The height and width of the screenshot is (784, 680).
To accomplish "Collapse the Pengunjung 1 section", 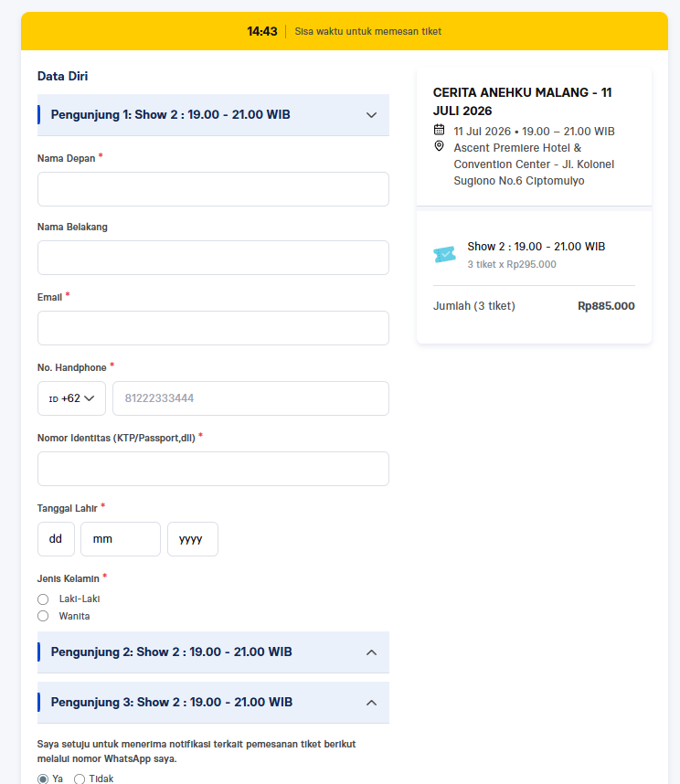I will tap(213, 115).
